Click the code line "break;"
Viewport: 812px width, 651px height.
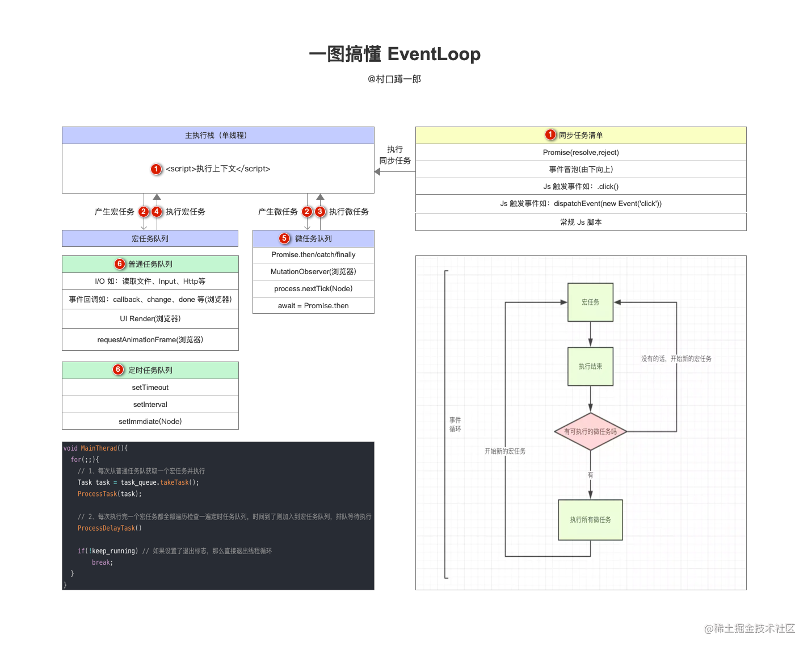point(103,562)
